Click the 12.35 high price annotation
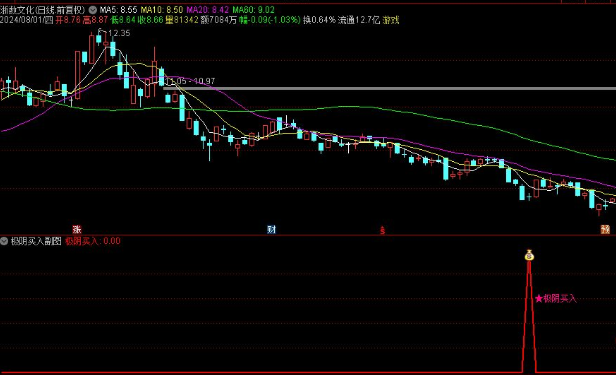616x375 pixels. point(119,33)
